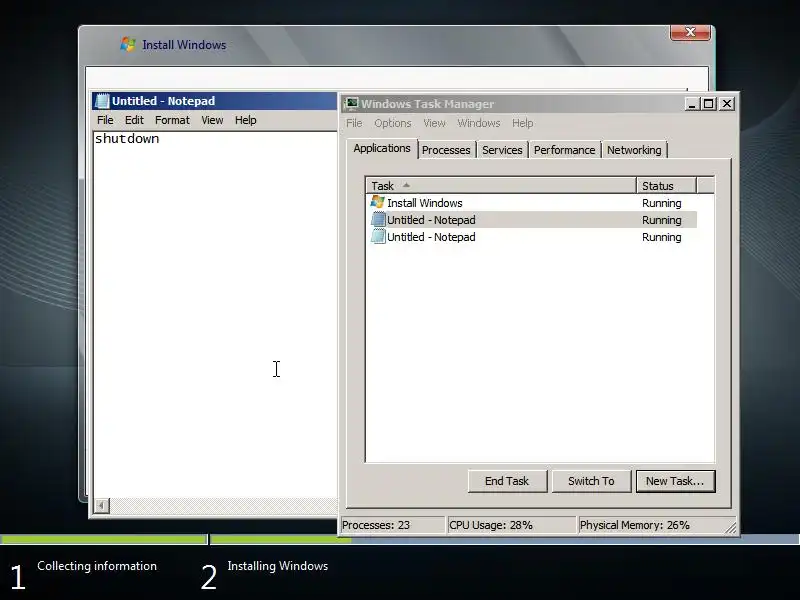Click the End Task button
Viewport: 800px width, 600px height.
pyautogui.click(x=507, y=481)
